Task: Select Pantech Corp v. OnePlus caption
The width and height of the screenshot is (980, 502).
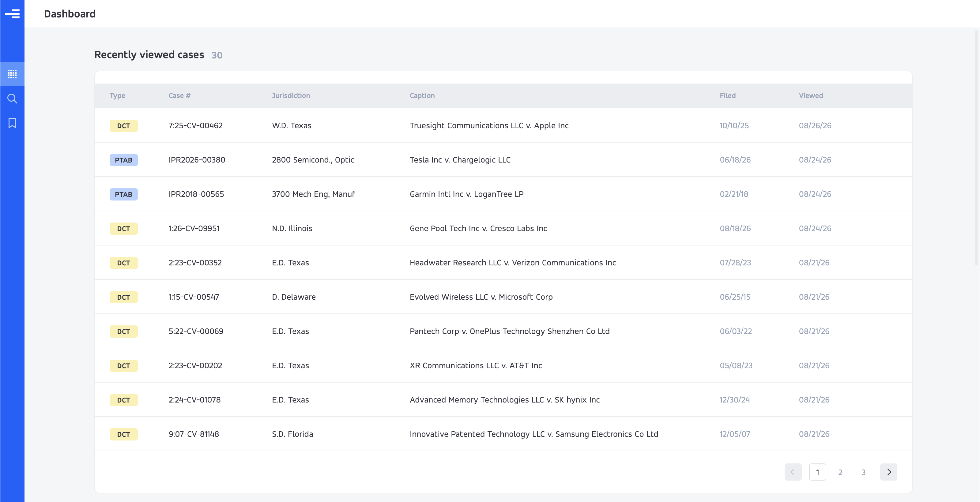Action: (510, 331)
